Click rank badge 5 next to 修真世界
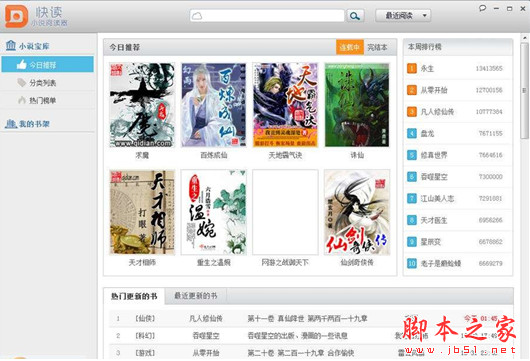Viewport: 530px width, 361px height. pos(411,155)
